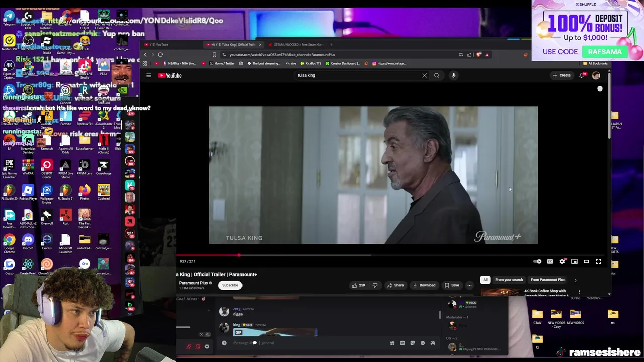Open the KickBot TTS bookmark
Viewport: 644px width, 362px height.
pyautogui.click(x=311, y=64)
